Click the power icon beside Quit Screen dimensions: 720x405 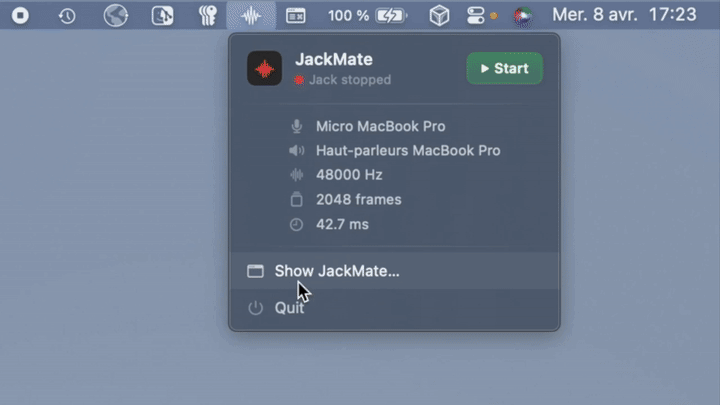(255, 308)
